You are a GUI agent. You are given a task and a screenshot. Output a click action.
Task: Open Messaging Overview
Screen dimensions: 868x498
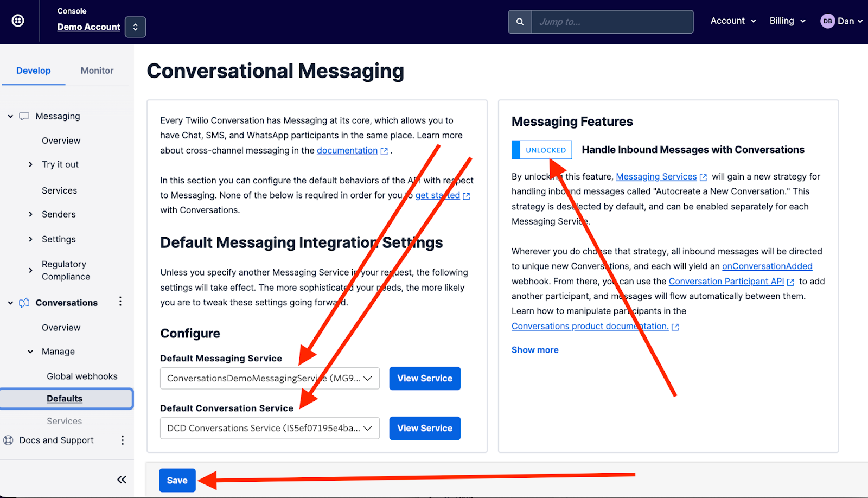pos(61,141)
